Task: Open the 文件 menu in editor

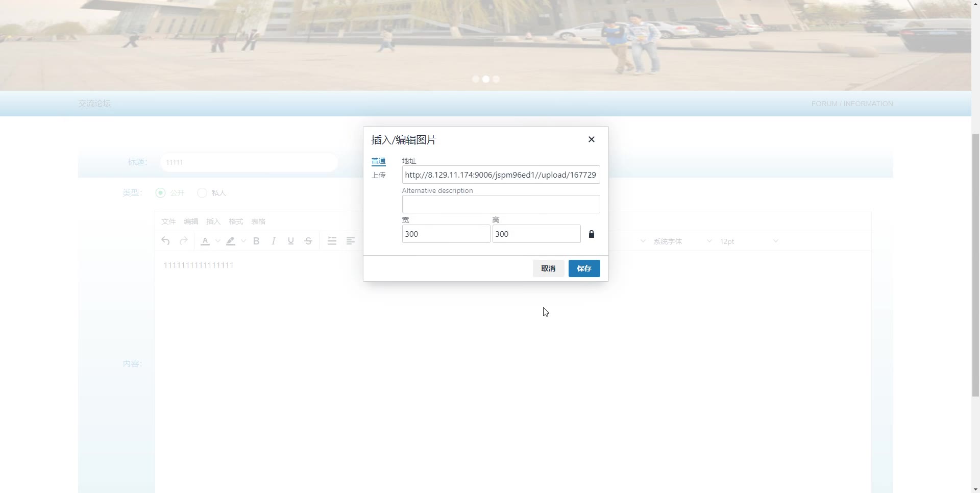Action: pos(168,221)
